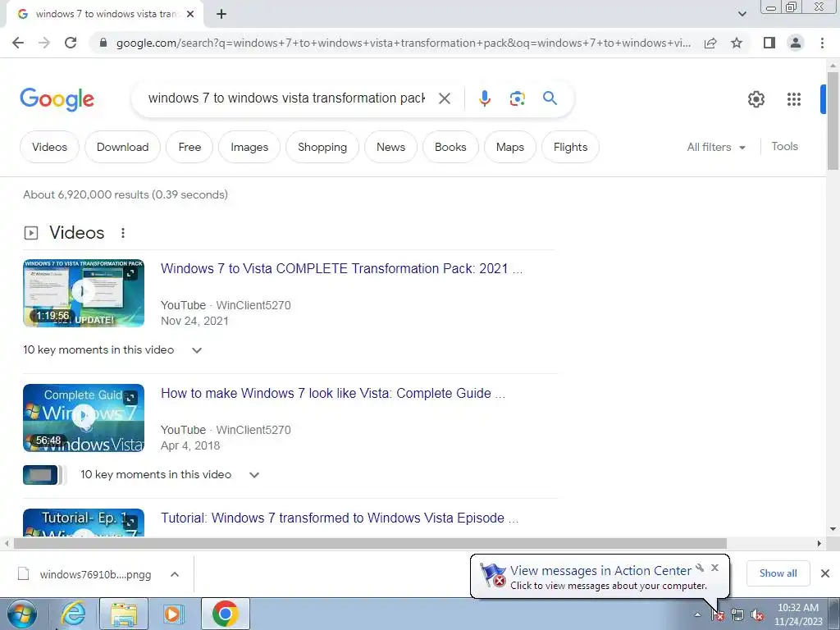The width and height of the screenshot is (840, 630).
Task: Switch to Shopping results
Action: pyautogui.click(x=322, y=147)
